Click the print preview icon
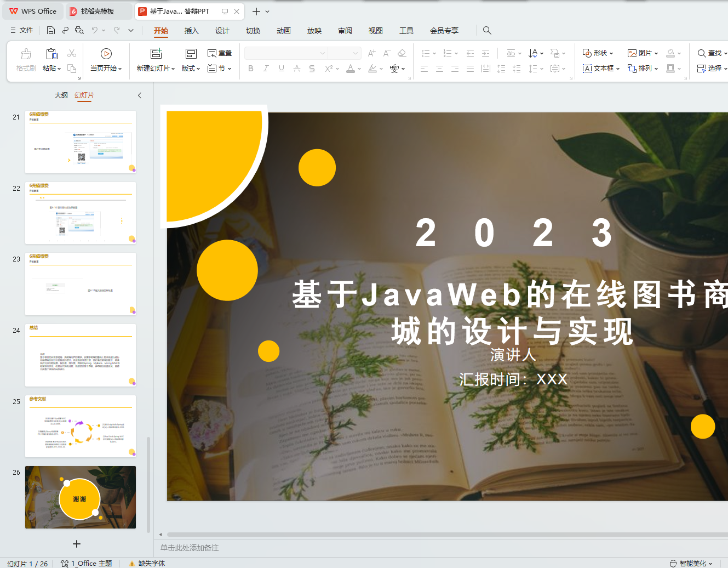 coord(79,30)
